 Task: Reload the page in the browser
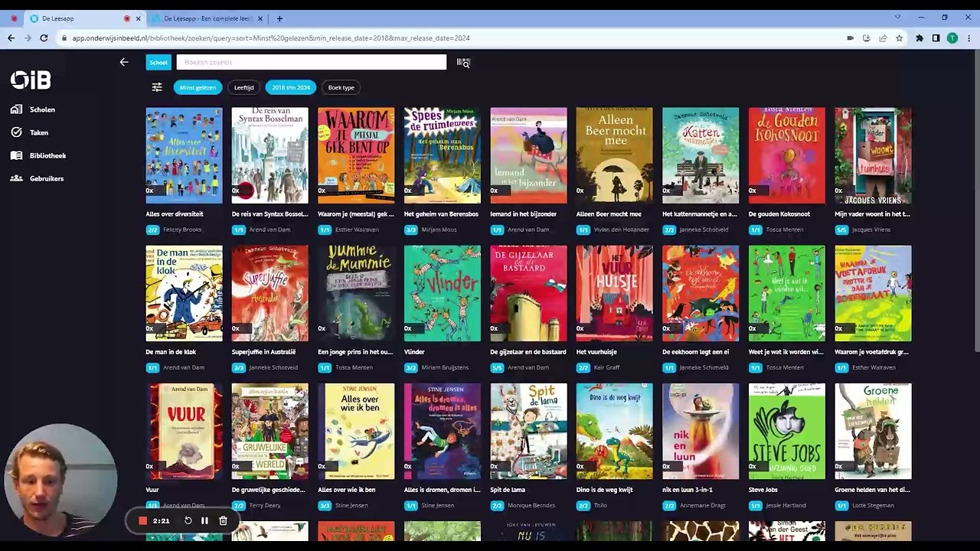(44, 38)
